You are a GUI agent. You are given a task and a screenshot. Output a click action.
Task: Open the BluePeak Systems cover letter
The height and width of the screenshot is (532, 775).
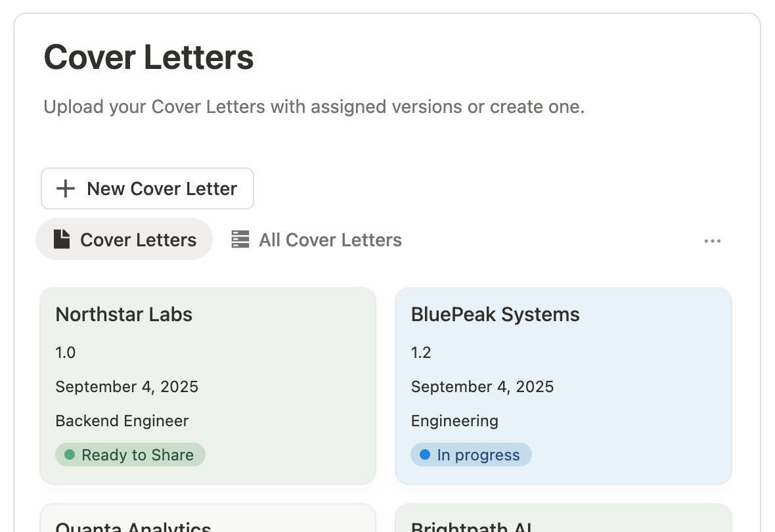pos(495,315)
